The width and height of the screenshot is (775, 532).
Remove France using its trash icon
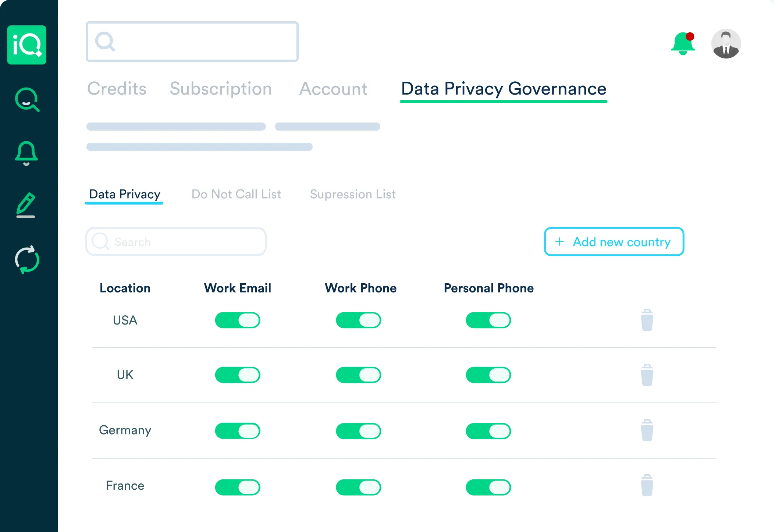pyautogui.click(x=647, y=486)
